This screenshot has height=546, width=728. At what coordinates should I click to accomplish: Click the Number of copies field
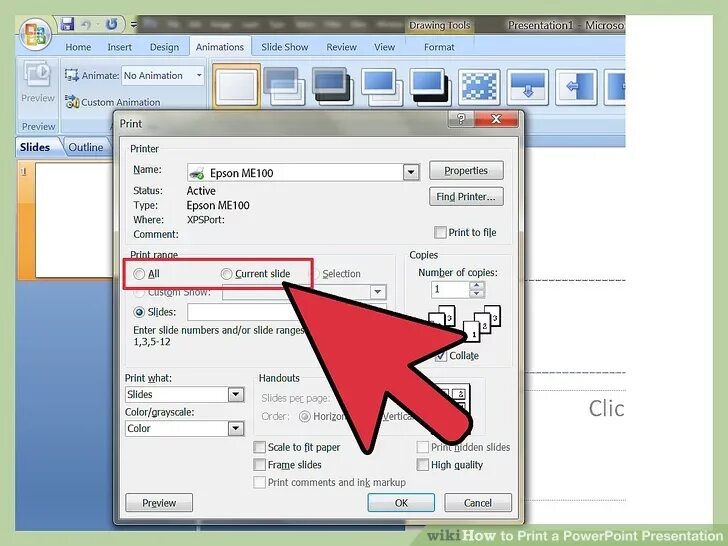(x=450, y=289)
